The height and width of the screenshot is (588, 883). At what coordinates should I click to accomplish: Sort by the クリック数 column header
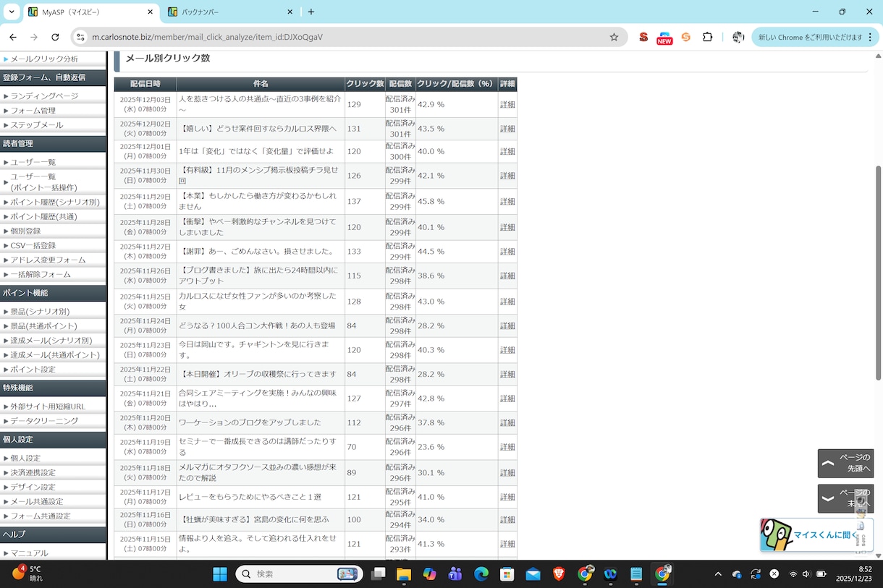tap(365, 84)
